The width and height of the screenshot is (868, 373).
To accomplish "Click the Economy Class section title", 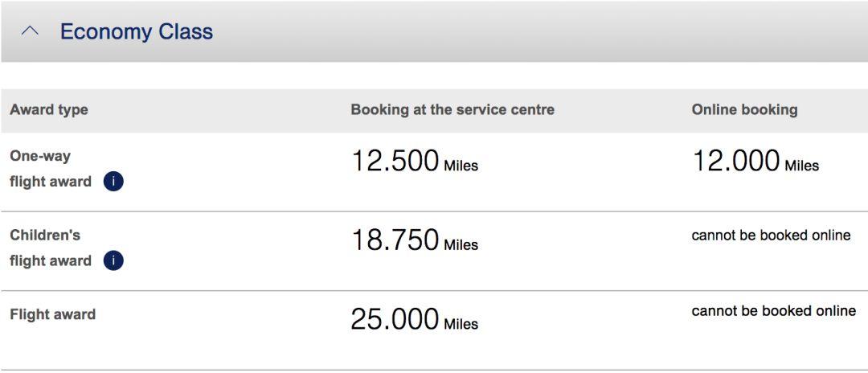I will [x=136, y=31].
